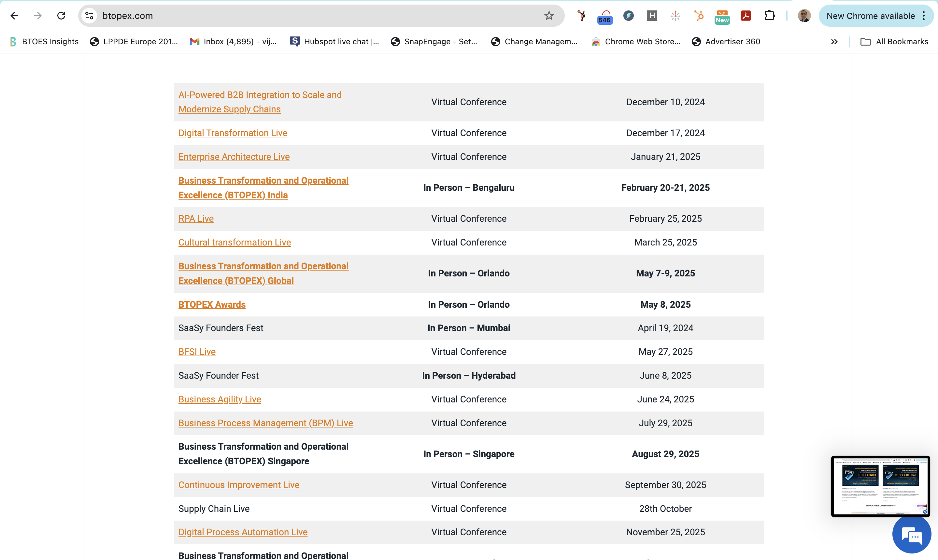This screenshot has width=938, height=560.
Task: Open the site information icon in the address bar
Action: [x=90, y=16]
